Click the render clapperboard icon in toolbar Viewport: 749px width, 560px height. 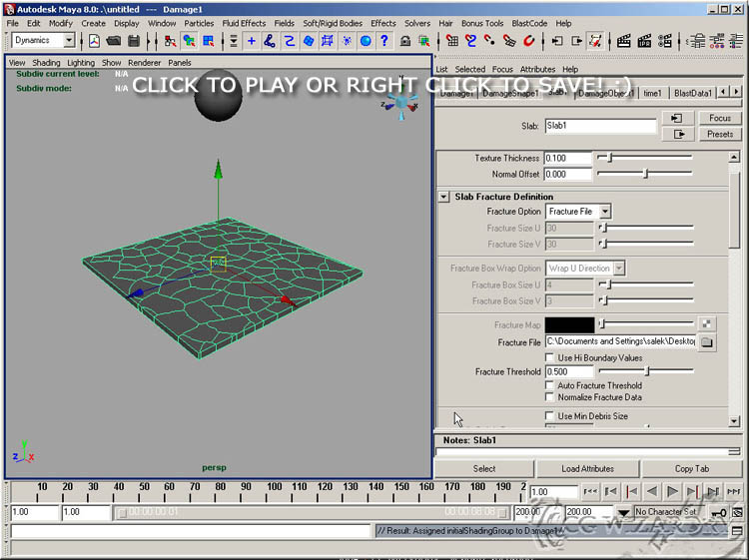click(x=624, y=41)
